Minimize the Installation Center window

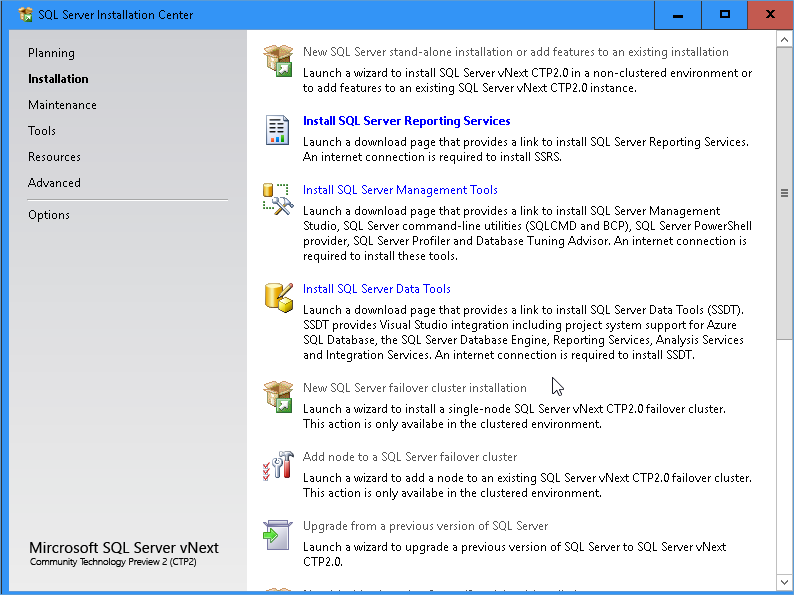pyautogui.click(x=678, y=15)
